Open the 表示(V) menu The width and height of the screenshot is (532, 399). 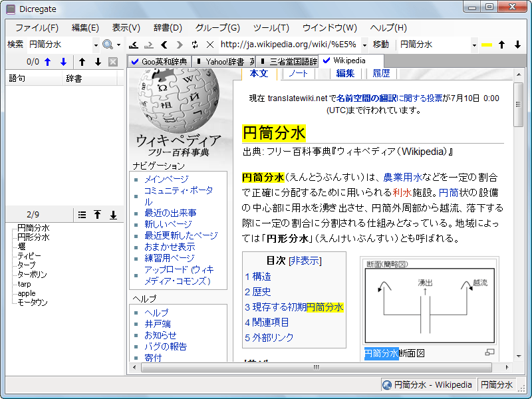126,27
